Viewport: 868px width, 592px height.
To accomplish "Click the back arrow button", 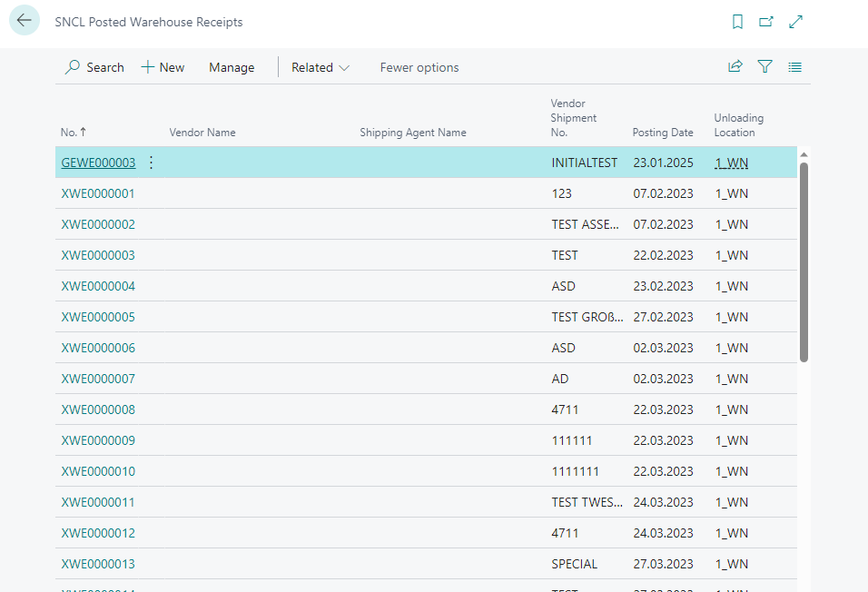I will pos(25,21).
